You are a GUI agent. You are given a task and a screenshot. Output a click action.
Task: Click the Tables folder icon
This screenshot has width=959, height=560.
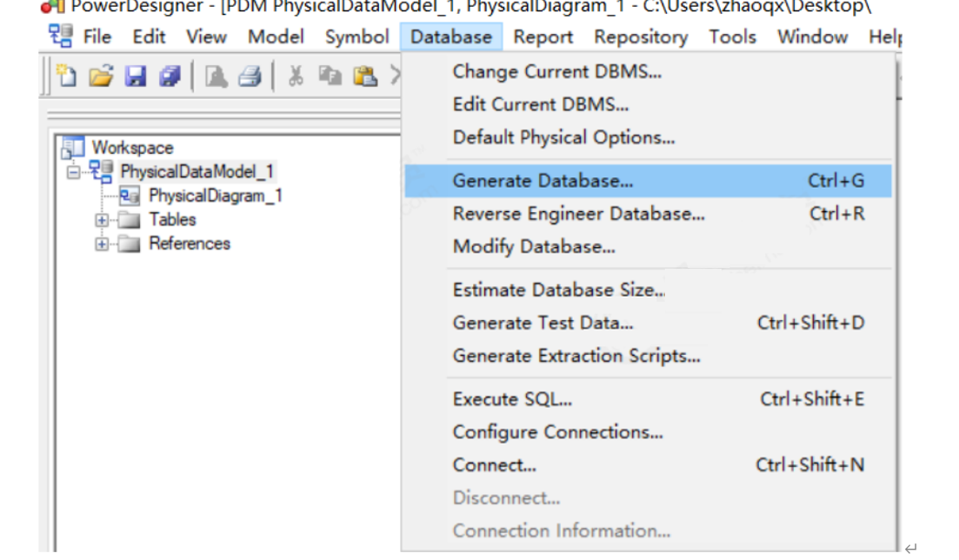[129, 220]
